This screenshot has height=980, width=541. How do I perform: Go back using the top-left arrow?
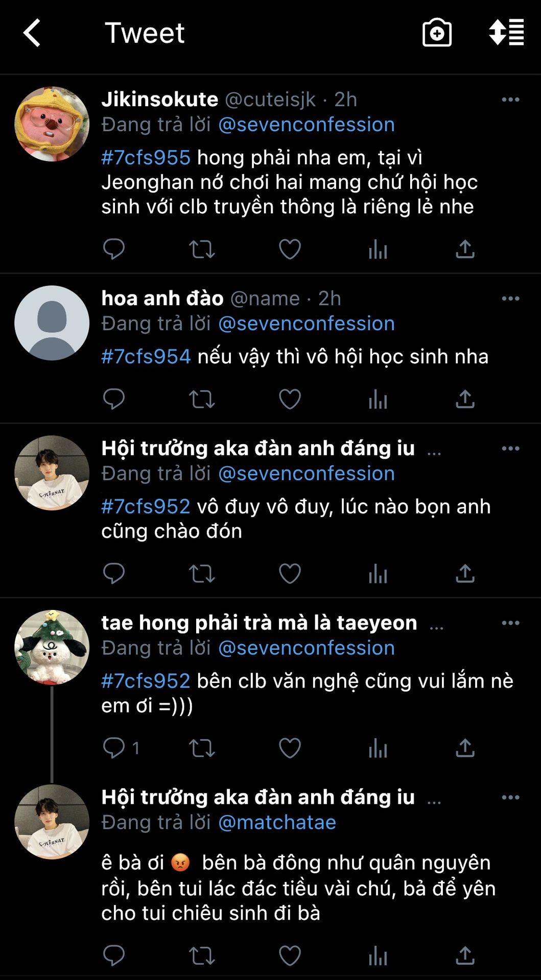tap(32, 33)
